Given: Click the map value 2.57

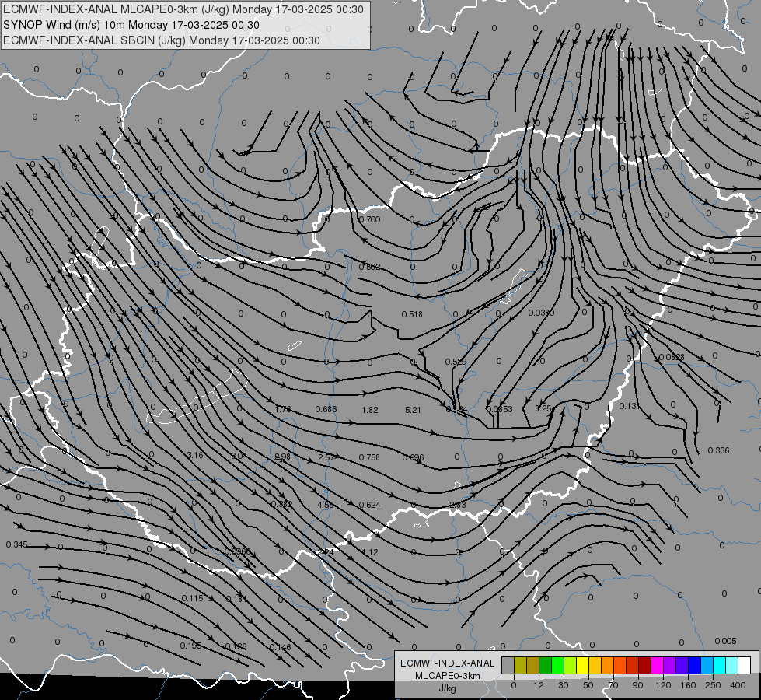Looking at the screenshot, I should click(x=326, y=457).
